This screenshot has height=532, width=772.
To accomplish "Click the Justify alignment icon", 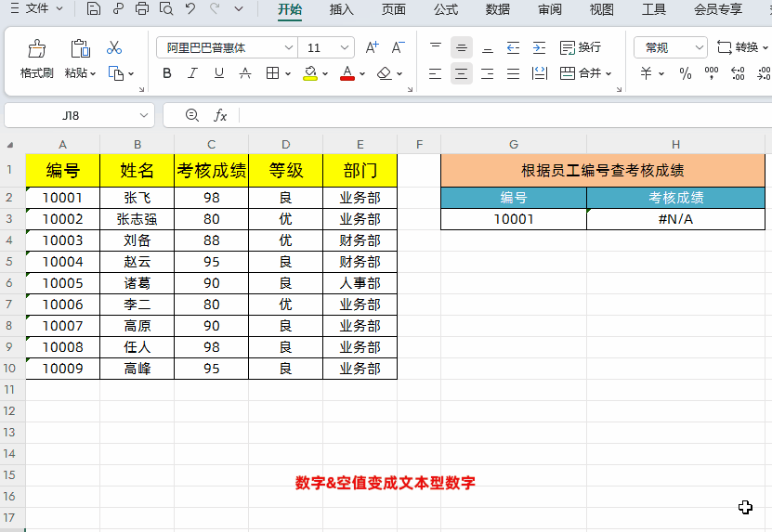I will [513, 73].
